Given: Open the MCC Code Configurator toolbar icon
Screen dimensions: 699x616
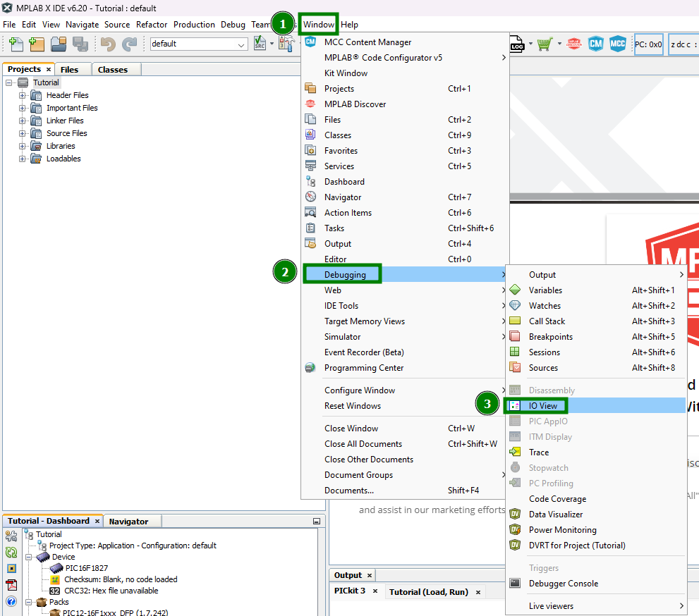Looking at the screenshot, I should coord(617,44).
